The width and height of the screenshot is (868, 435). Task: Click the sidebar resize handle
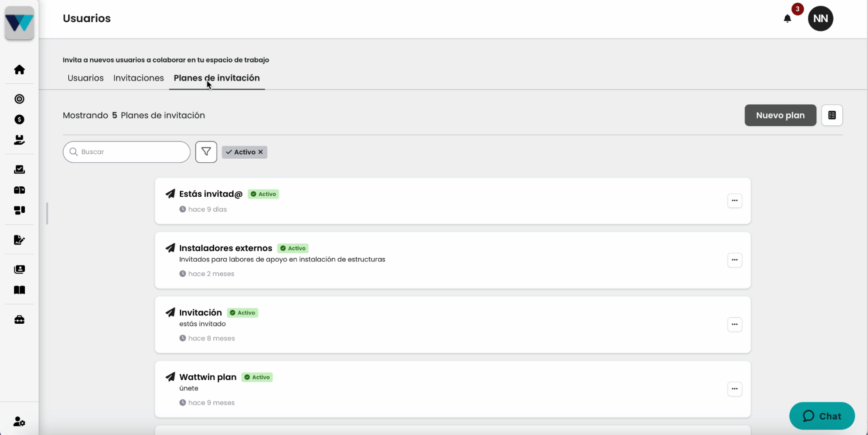coord(47,213)
